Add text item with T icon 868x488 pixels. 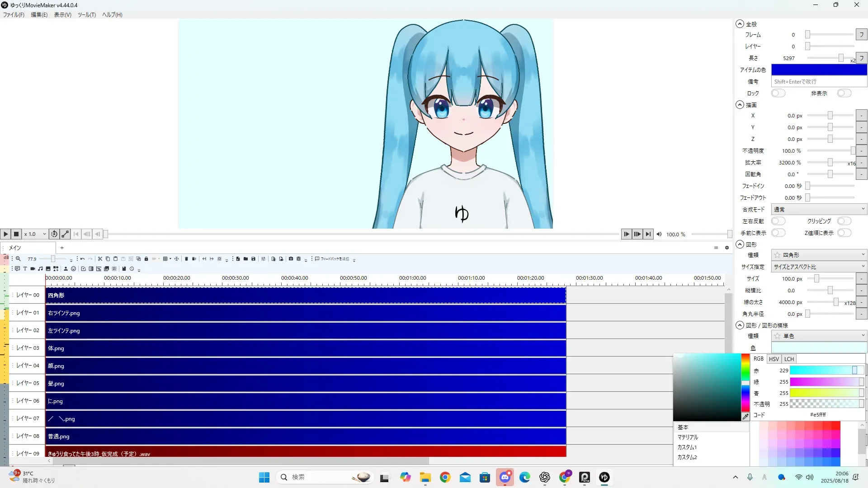point(25,269)
